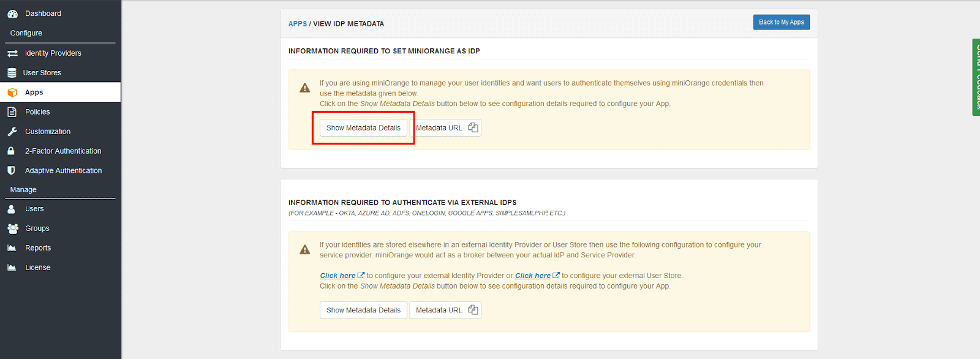Open Identity Providers in sidebar
The width and height of the screenshot is (980, 359).
pos(60,53)
